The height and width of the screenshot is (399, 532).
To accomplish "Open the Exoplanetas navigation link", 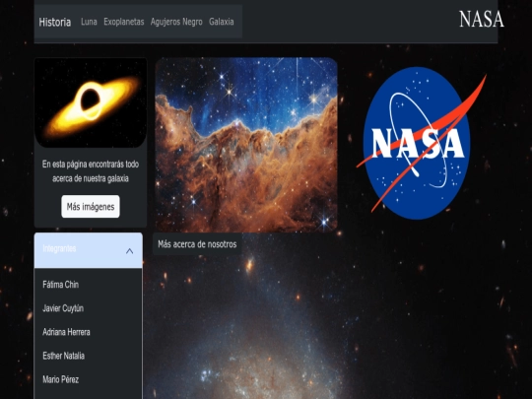I will click(x=124, y=22).
